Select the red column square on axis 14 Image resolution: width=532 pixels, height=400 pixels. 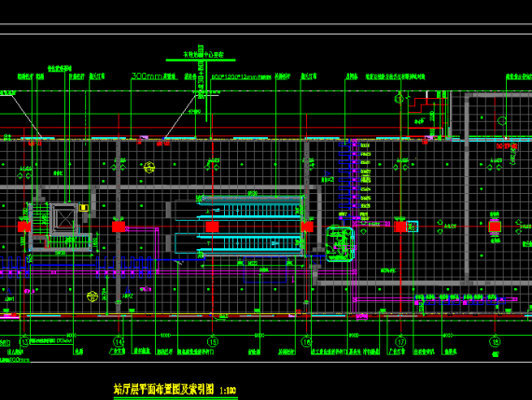(119, 227)
